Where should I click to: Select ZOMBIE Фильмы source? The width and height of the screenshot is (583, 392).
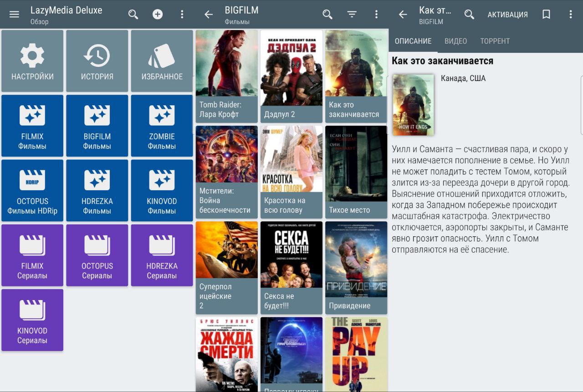pos(162,126)
